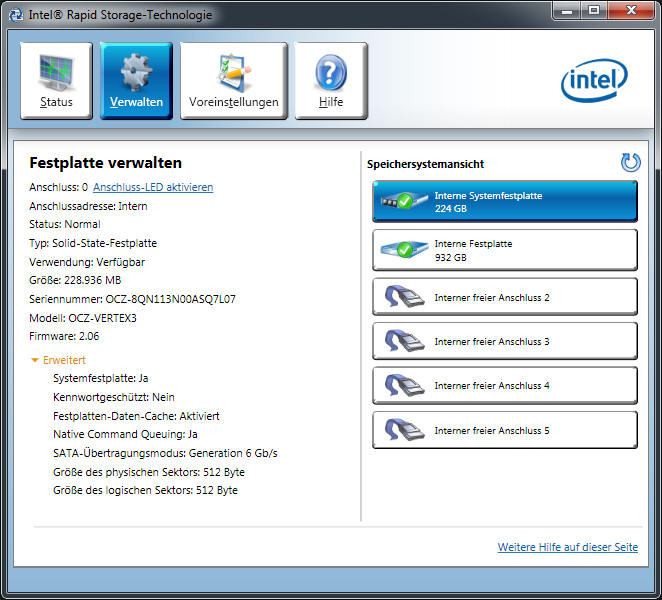Click the application icon in title bar
Viewport: 662px width, 600px height.
click(16, 15)
